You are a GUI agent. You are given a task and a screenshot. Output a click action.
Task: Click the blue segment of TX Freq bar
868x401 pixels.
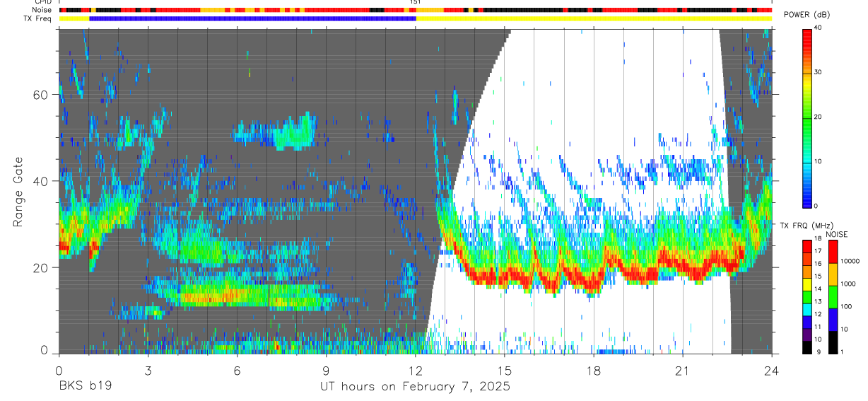coord(253,19)
